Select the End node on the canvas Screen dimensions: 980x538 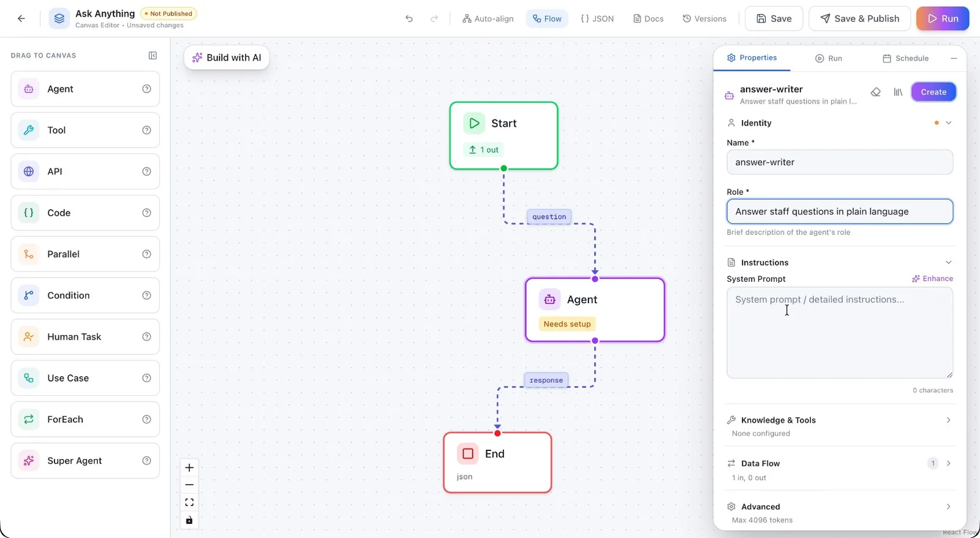point(497,463)
